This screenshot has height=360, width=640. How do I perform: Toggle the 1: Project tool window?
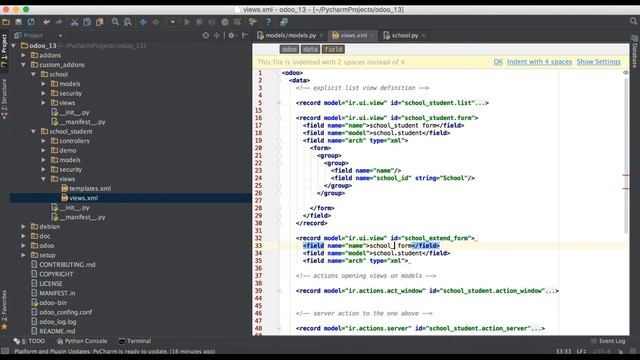tap(4, 50)
